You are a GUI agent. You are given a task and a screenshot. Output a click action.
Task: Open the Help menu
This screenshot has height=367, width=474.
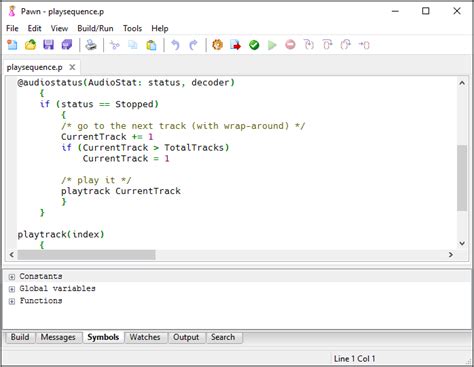click(160, 28)
